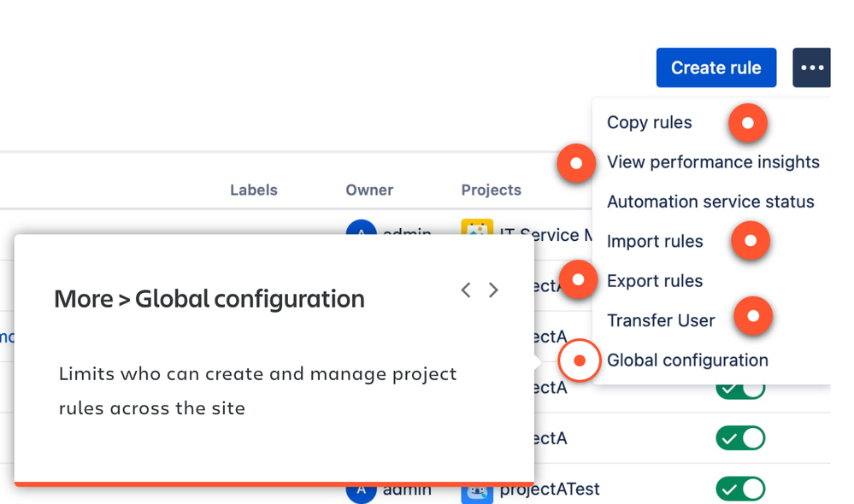Click the projectATest project avatar icon
Image resolution: width=854 pixels, height=504 pixels.
click(x=476, y=490)
